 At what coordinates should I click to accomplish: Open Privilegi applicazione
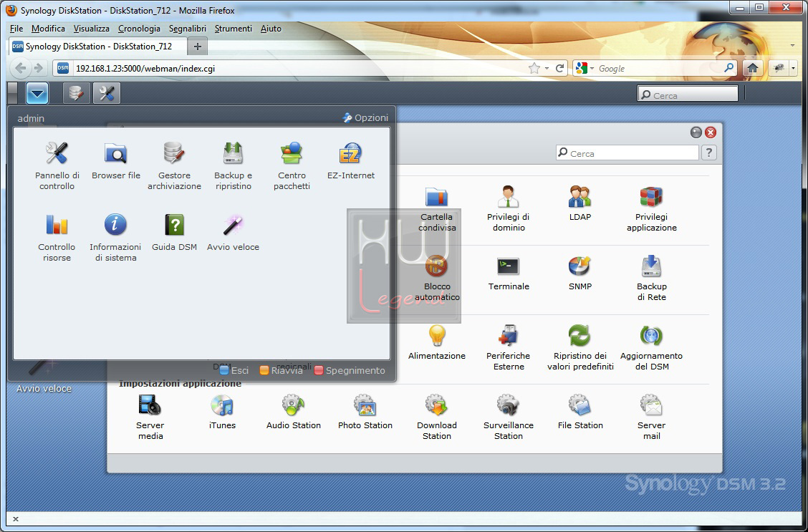point(651,208)
